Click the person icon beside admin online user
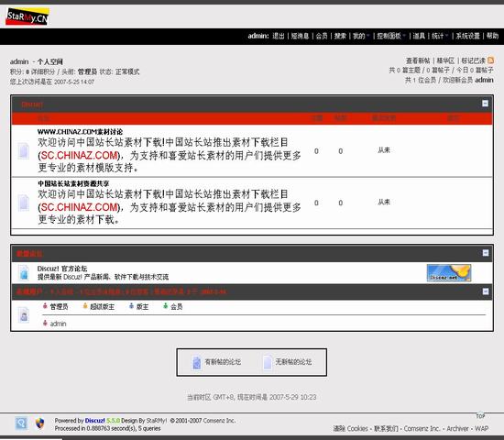The height and width of the screenshot is (440, 504). [x=45, y=323]
